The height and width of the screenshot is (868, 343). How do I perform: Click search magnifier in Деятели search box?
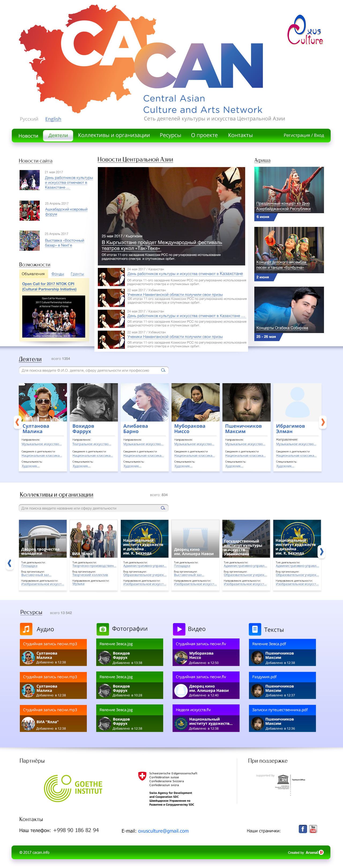163,370
